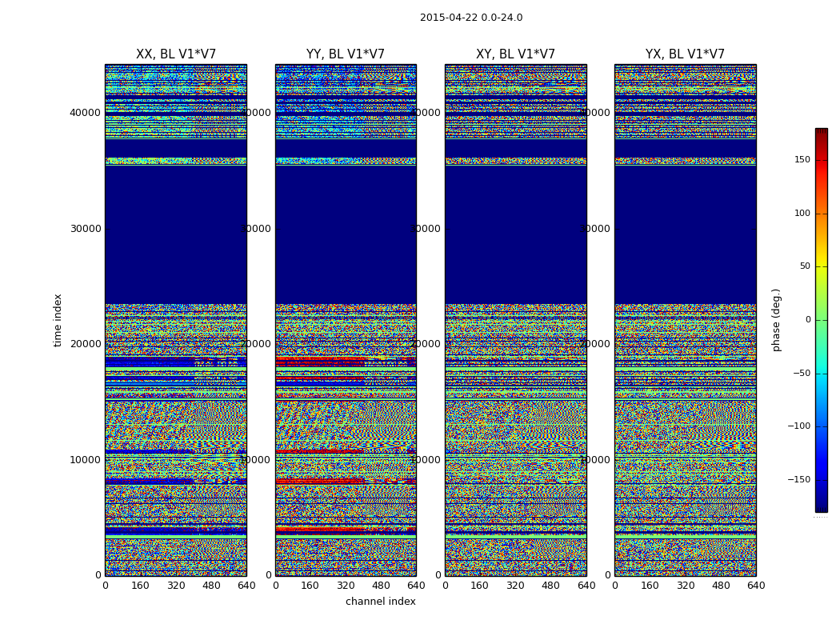This screenshot has height=640, width=840.
Task: Click the "30000" time tick beside XY plot
Action: (x=426, y=228)
